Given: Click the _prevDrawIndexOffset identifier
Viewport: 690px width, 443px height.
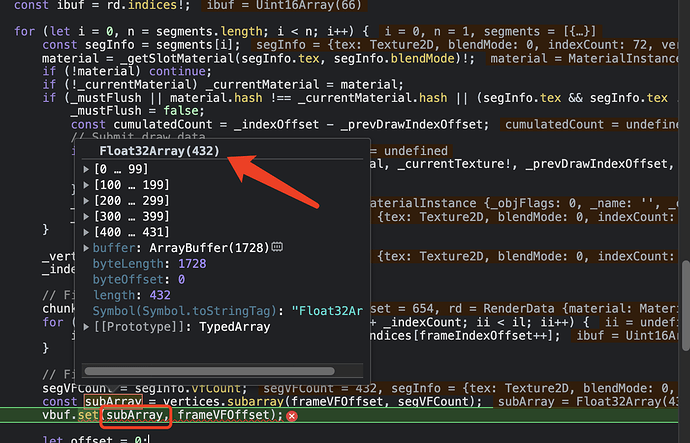Looking at the screenshot, I should 411,124.
